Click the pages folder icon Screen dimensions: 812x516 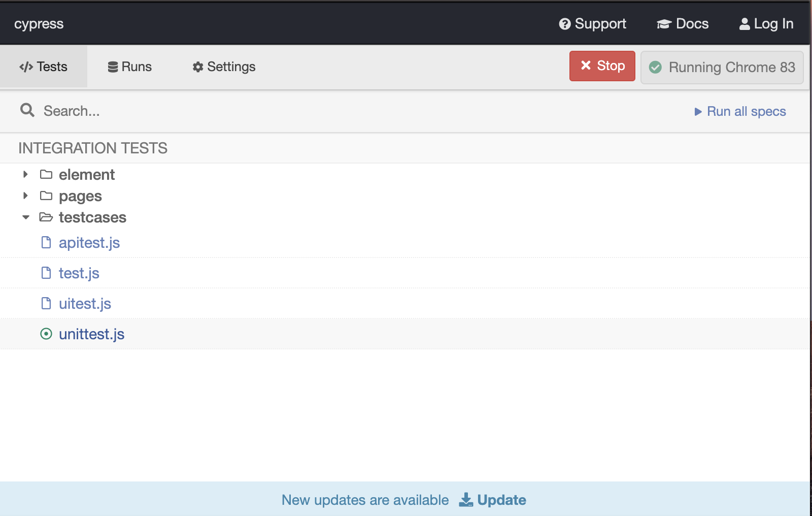coord(46,196)
